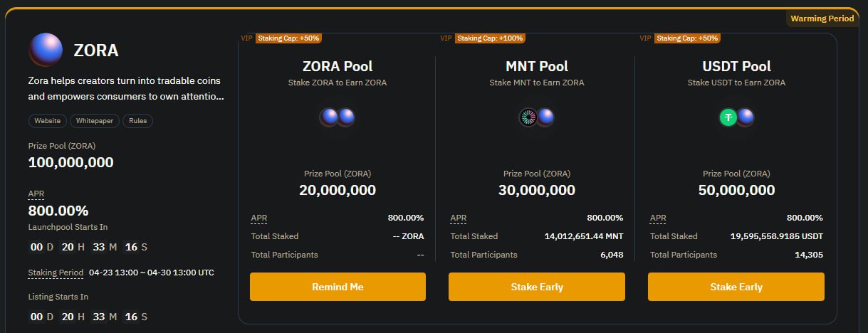868x333 pixels.
Task: Click the MNT Pool coin pair icon
Action: (536, 117)
